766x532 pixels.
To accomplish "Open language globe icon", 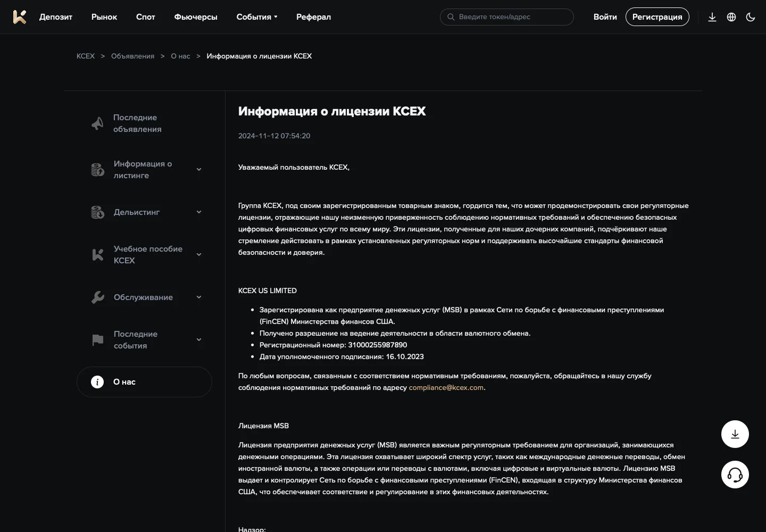I will coord(731,17).
